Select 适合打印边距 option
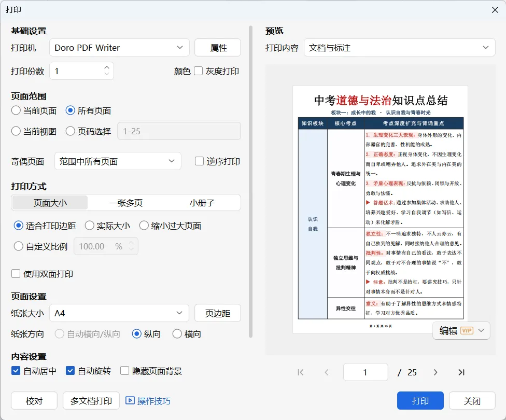The height and width of the screenshot is (420, 506). (x=18, y=226)
